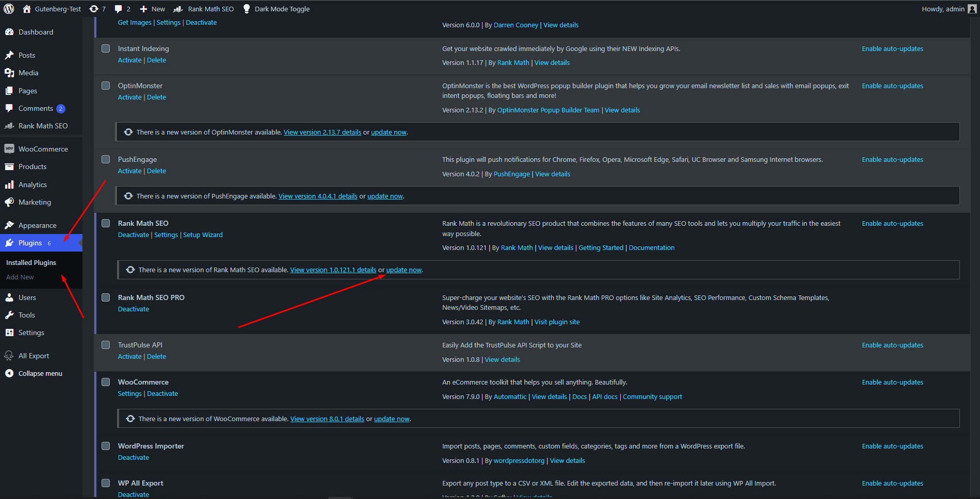Viewport: 980px width, 499px height.
Task: Click the WooCommerce sidebar icon
Action: click(9, 149)
